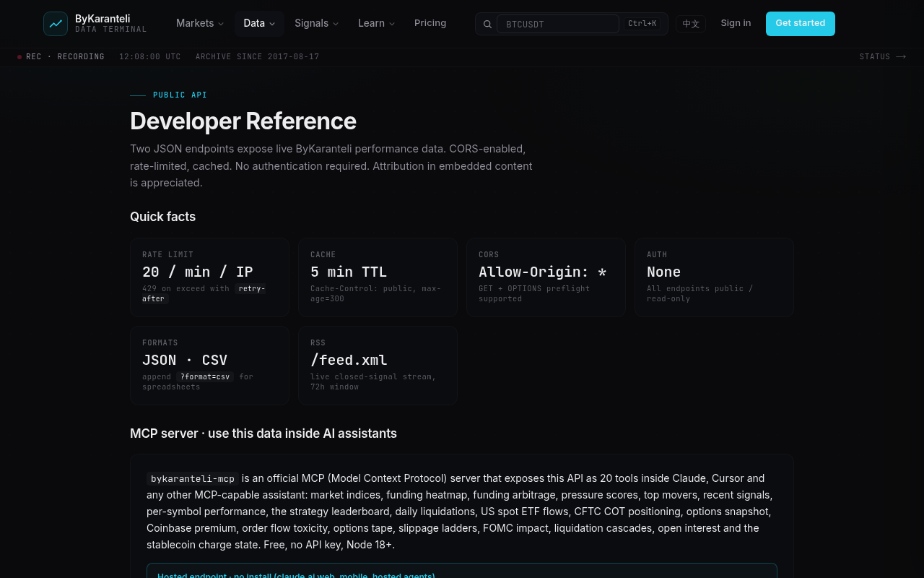This screenshot has width=924, height=578.
Task: Click the 12:08:00 UTC timestamp
Action: 150,56
